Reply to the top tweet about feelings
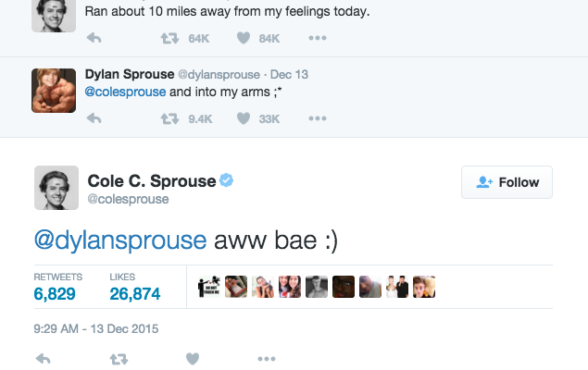This screenshot has width=588, height=370. coord(93,38)
